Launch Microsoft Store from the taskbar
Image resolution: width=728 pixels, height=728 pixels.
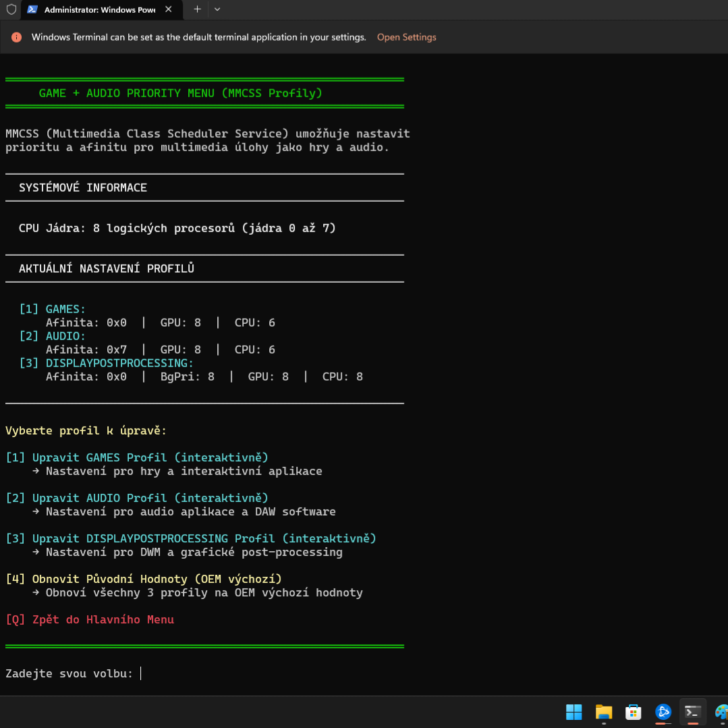click(x=633, y=712)
